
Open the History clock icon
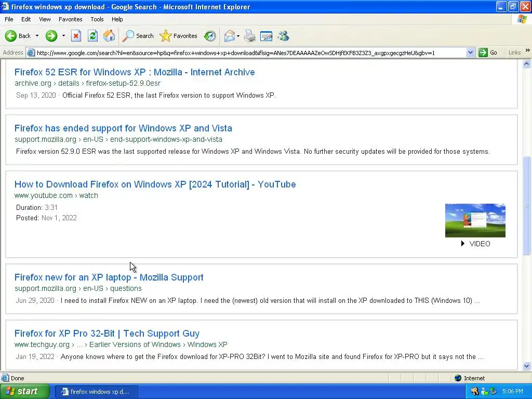210,36
